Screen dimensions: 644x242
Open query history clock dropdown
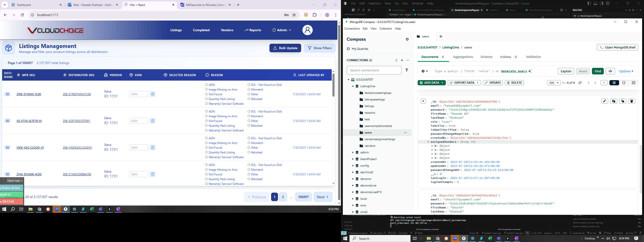(x=425, y=71)
